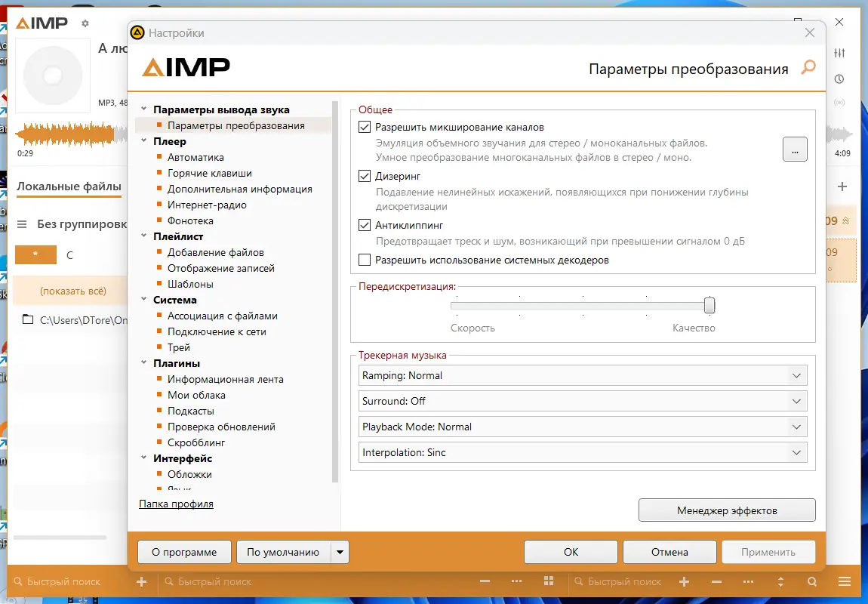
Task: Open Горячие клавиши settings page
Action: 209,174
